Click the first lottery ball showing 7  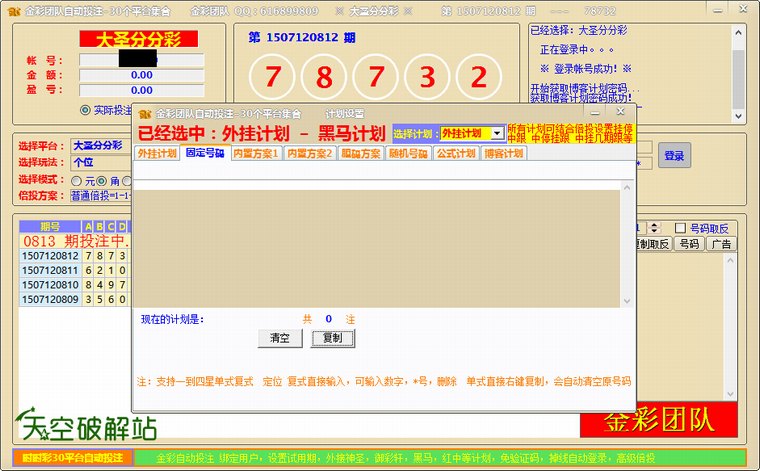coord(272,77)
